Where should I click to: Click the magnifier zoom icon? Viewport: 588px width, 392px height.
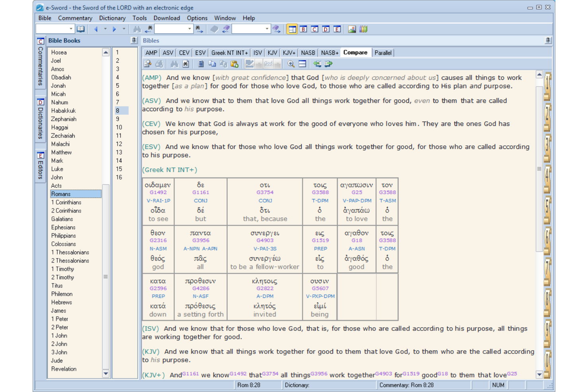pos(291,64)
